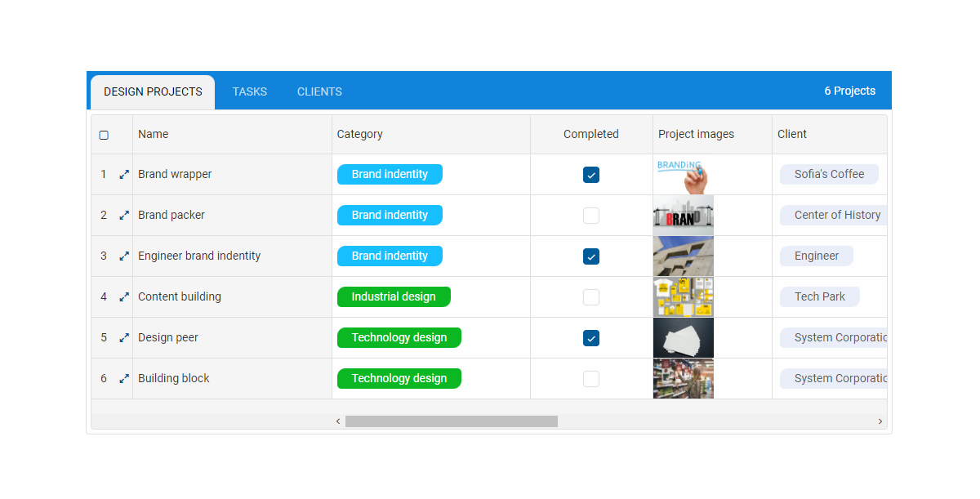Open the Engineer brand indentity row details
Viewport: 980px width, 499px height.
tap(124, 256)
